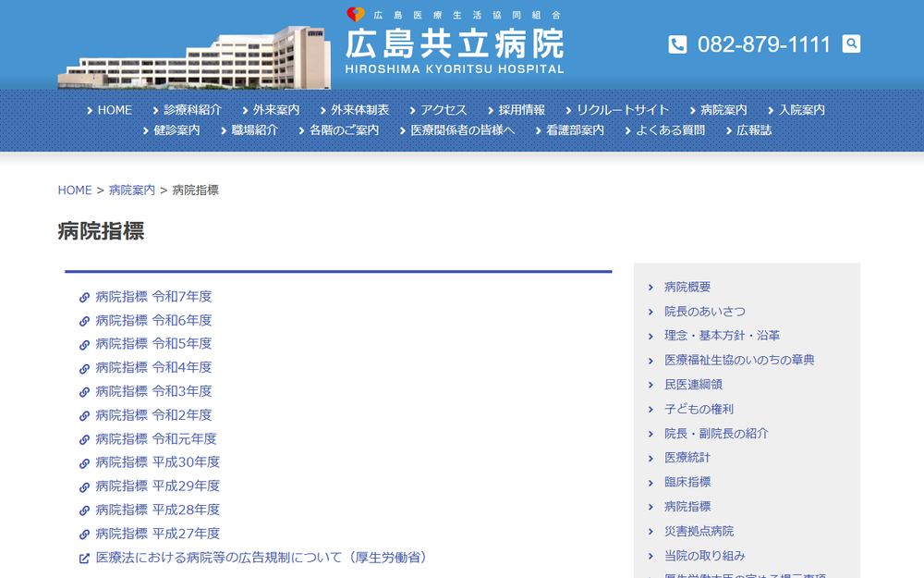
Task: Click the hospital building image
Action: pyautogui.click(x=194, y=57)
